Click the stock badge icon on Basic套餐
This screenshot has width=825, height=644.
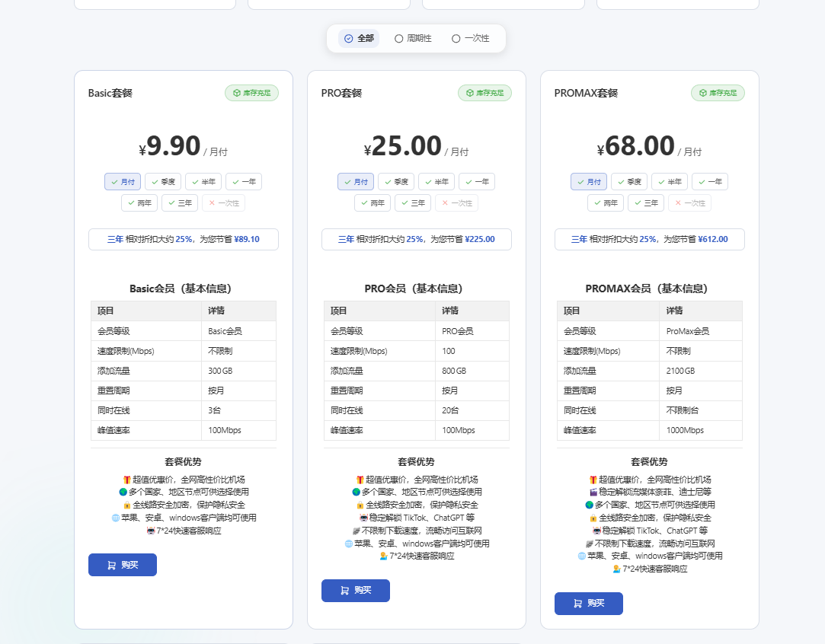(x=237, y=93)
